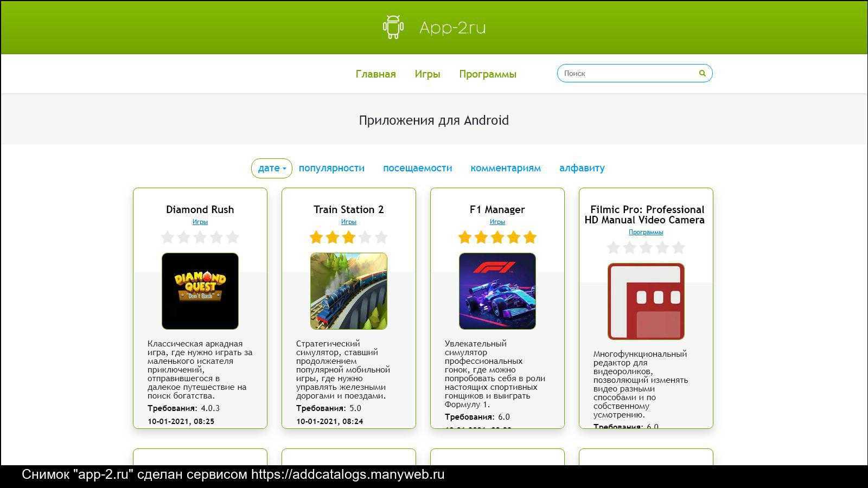Click the App-2ru site title
This screenshot has width=868, height=488.
[x=452, y=28]
